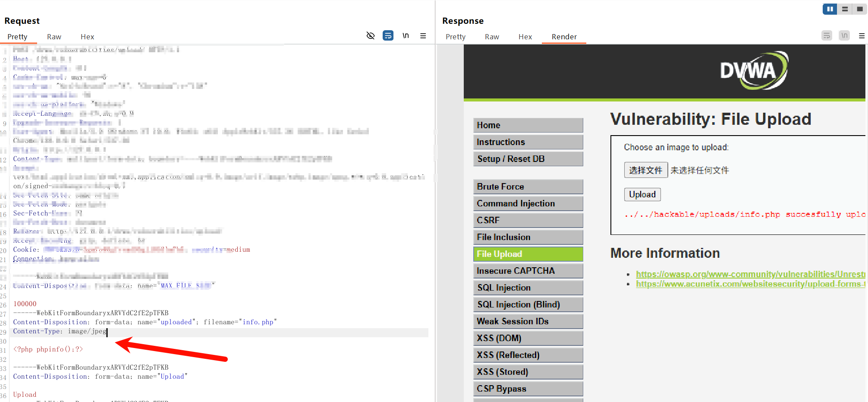Open the XSS (DOM) page
The image size is (868, 402).
(x=528, y=338)
